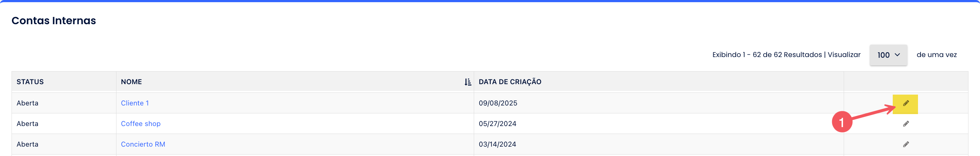Image resolution: width=980 pixels, height=156 pixels.
Task: Click the sort icon in the NOME column
Action: pos(468,82)
